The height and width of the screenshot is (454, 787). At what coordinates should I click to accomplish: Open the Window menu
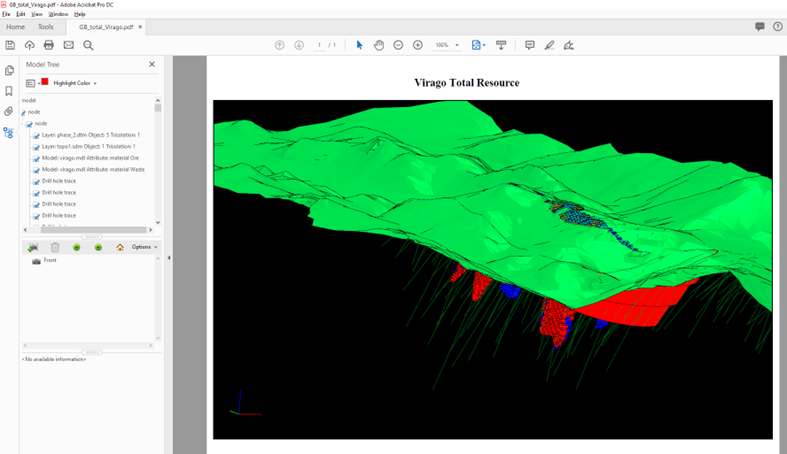tap(58, 14)
